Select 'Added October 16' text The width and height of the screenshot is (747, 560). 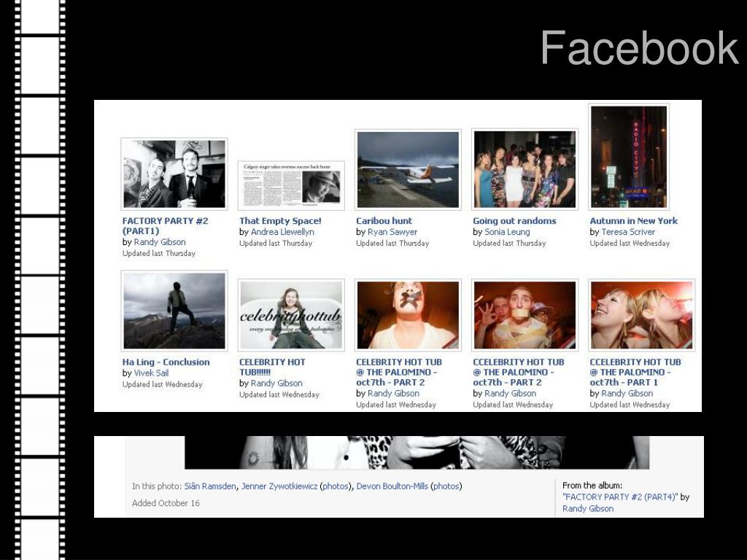tap(166, 503)
